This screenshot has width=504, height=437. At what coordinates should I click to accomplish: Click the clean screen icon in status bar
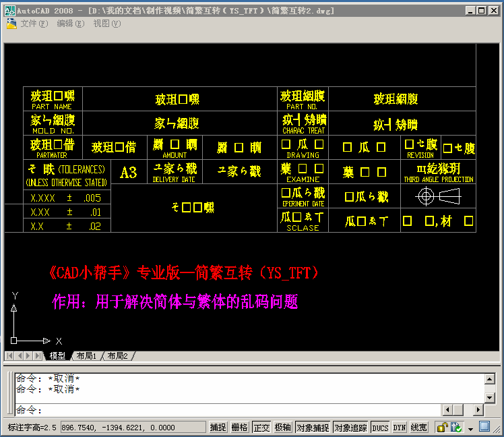[x=484, y=427]
